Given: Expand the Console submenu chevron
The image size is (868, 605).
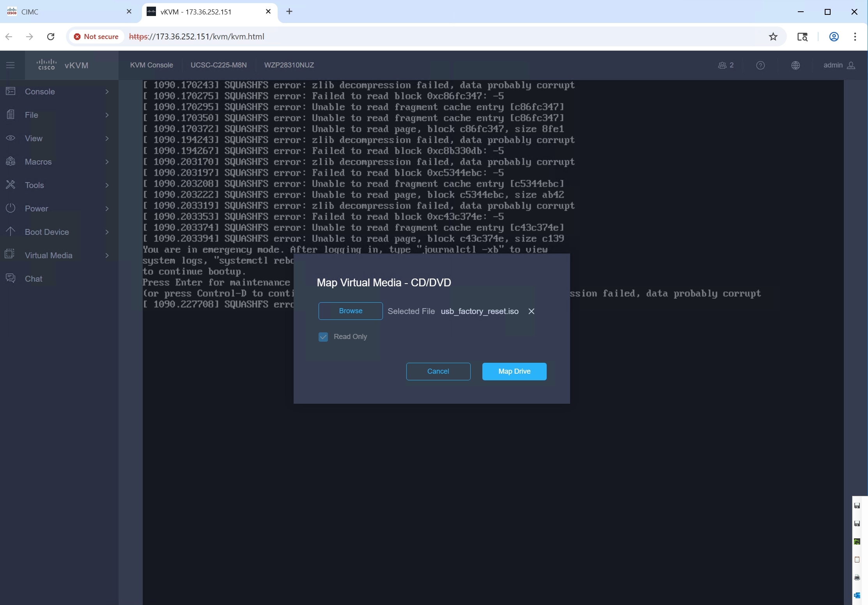Looking at the screenshot, I should [x=107, y=91].
